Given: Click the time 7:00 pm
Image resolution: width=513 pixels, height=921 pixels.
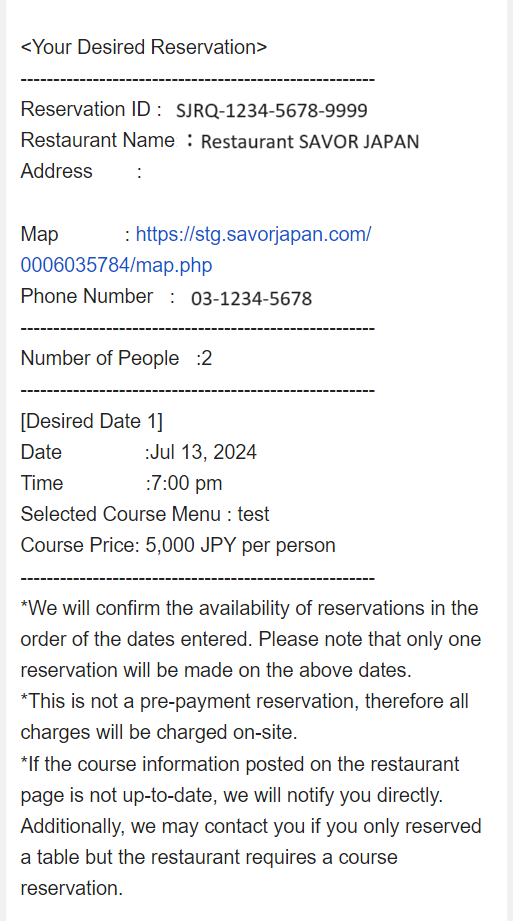Looking at the screenshot, I should tap(186, 483).
